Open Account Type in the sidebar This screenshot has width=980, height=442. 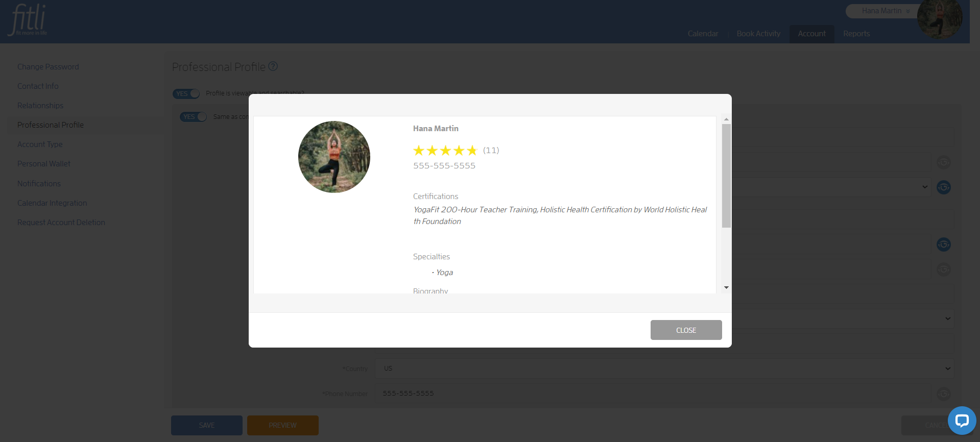[x=40, y=144]
